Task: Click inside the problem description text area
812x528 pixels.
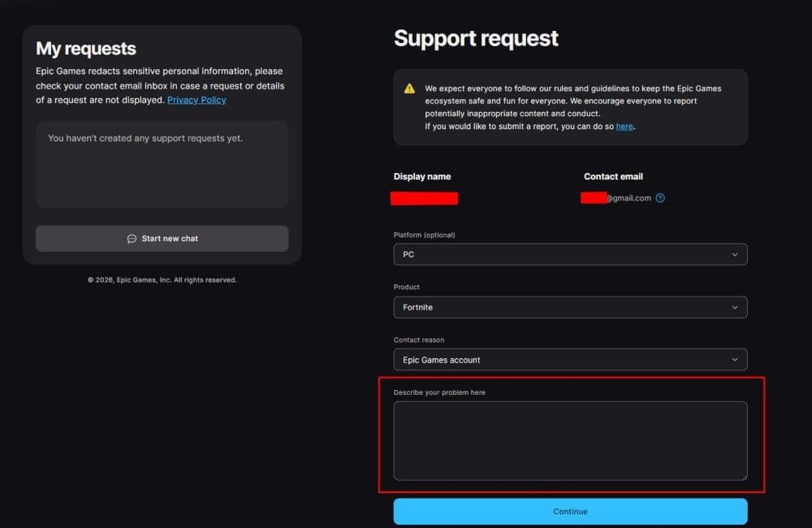Action: click(570, 440)
